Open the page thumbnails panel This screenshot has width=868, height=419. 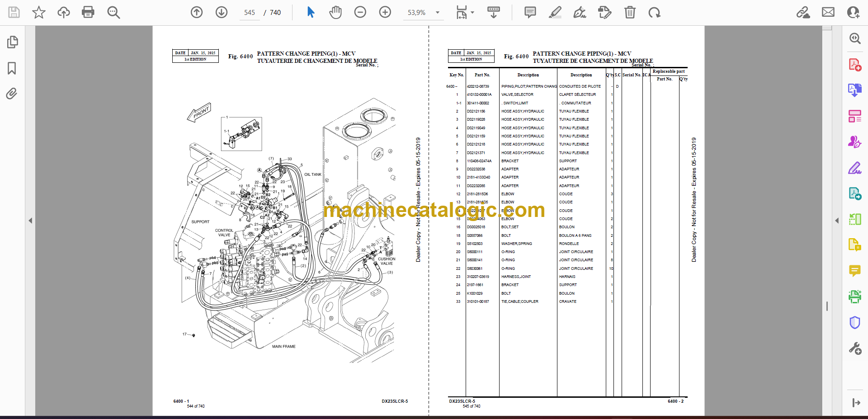pyautogui.click(x=12, y=42)
